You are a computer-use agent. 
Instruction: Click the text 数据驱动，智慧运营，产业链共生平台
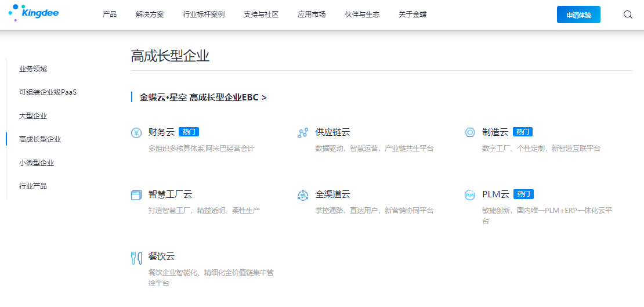374,149
